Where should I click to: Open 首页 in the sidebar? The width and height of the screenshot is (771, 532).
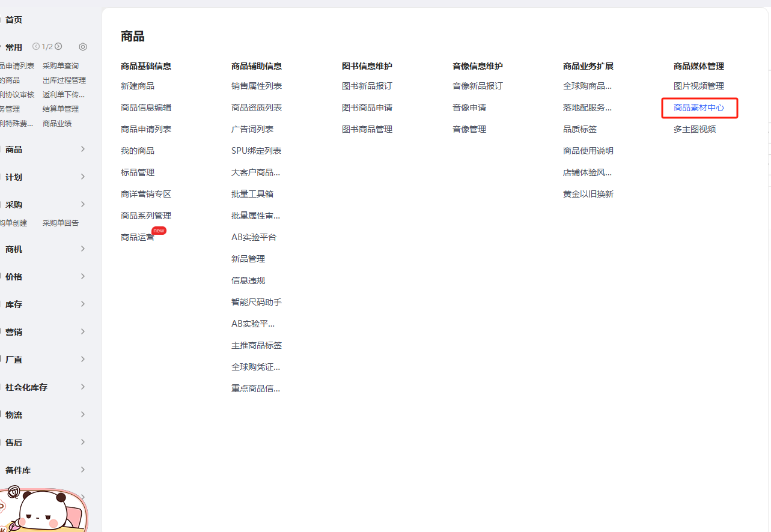[14, 20]
